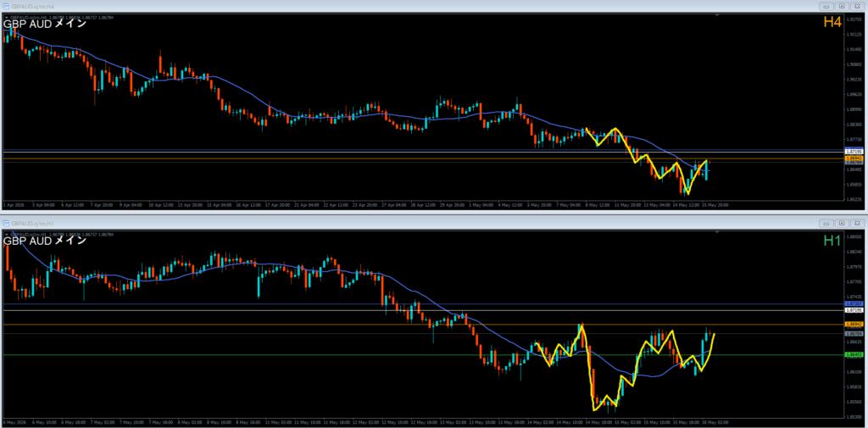
Task: Click the H1 chart window icon
Action: (7, 223)
